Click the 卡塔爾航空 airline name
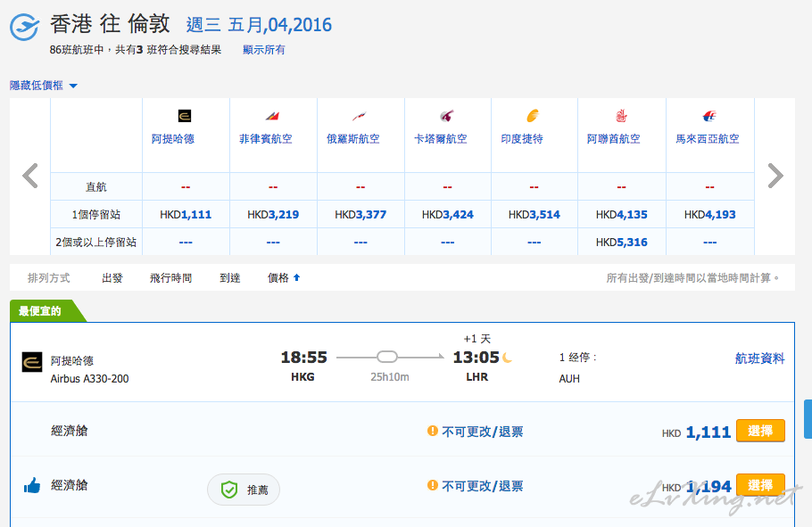The height and width of the screenshot is (527, 812). click(x=441, y=139)
